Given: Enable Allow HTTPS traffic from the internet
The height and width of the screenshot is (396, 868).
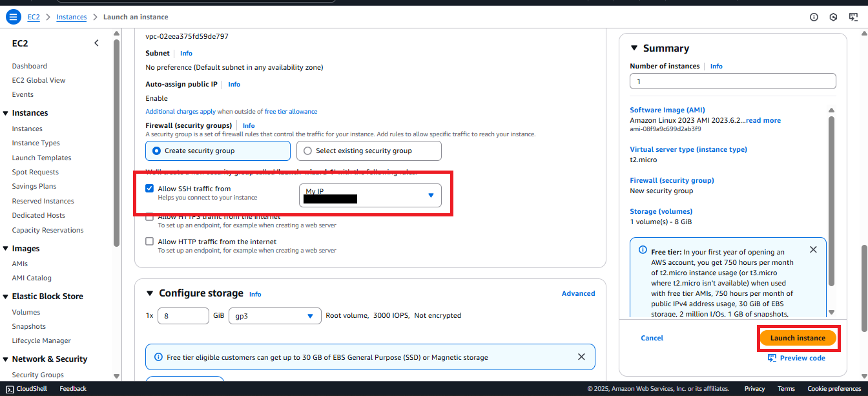Looking at the screenshot, I should click(150, 217).
